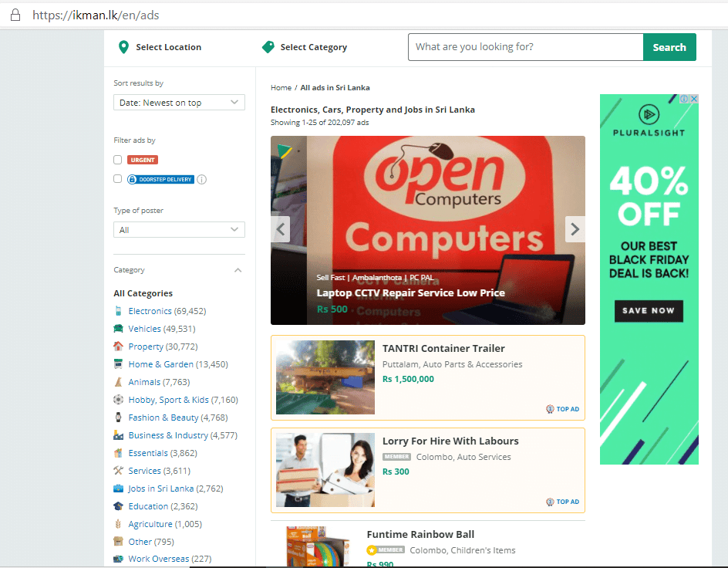Click the Essentials category icon
The height and width of the screenshot is (568, 728).
[x=119, y=453]
